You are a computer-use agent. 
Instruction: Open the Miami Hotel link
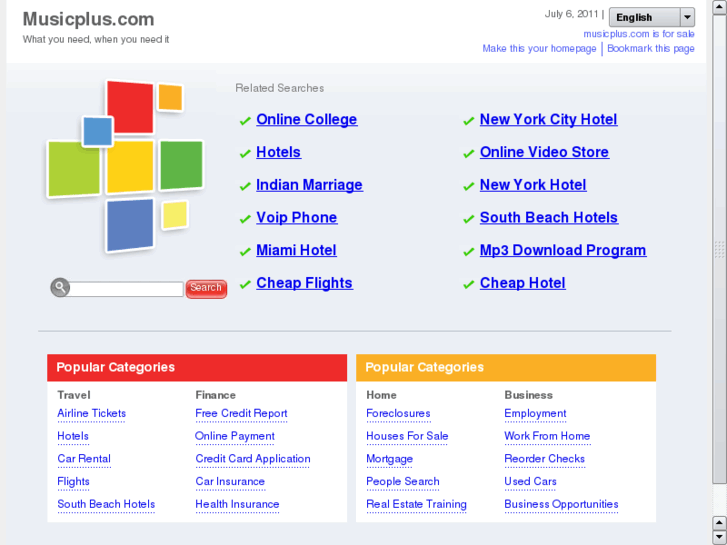[x=296, y=250]
